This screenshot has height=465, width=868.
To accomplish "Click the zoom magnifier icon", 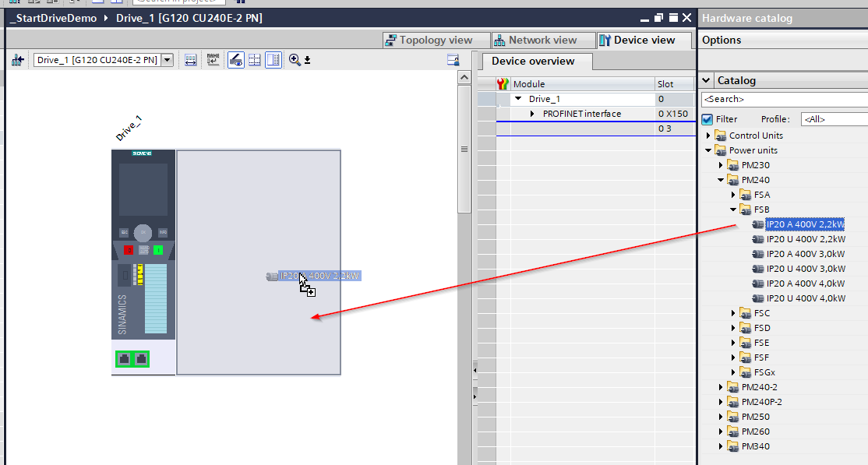I will [x=295, y=60].
